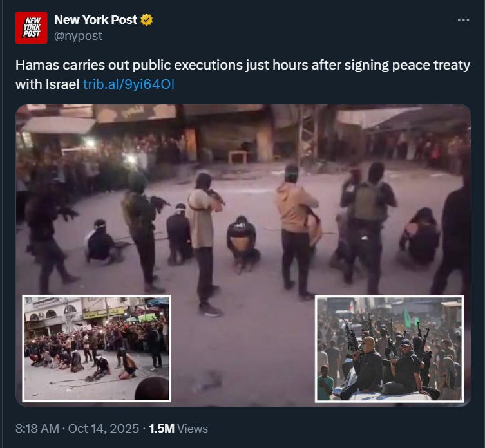Select the bottom-left inset crowd photo
Image resolution: width=485 pixels, height=448 pixels.
coord(97,348)
